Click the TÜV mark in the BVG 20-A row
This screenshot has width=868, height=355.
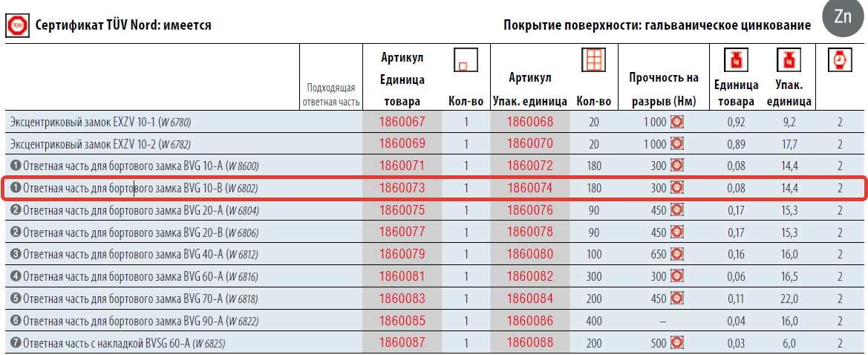click(x=677, y=210)
